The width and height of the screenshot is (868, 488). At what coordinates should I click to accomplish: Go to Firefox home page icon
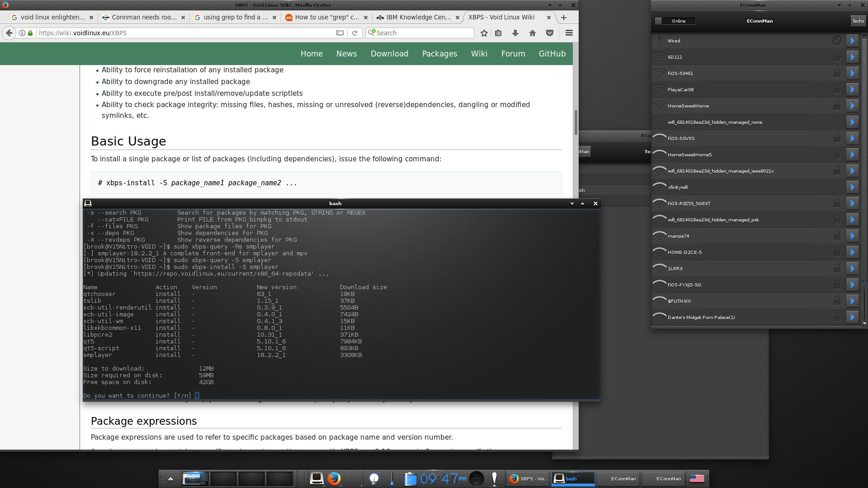(x=533, y=33)
